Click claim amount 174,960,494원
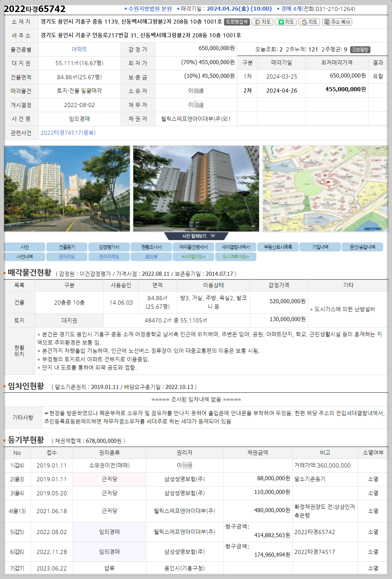 pos(272,555)
